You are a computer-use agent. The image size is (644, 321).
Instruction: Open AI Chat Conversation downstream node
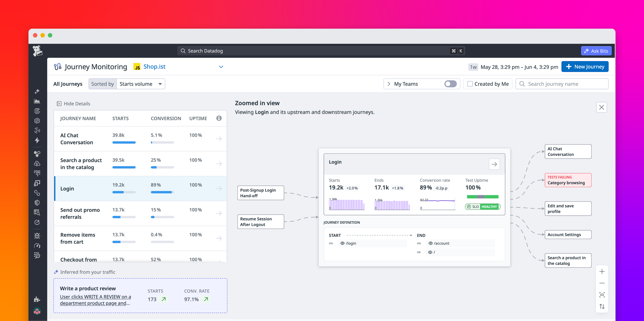(x=568, y=152)
